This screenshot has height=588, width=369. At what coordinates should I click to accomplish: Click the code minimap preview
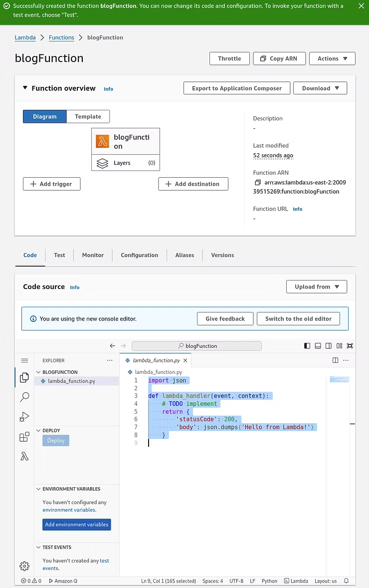pos(340,379)
